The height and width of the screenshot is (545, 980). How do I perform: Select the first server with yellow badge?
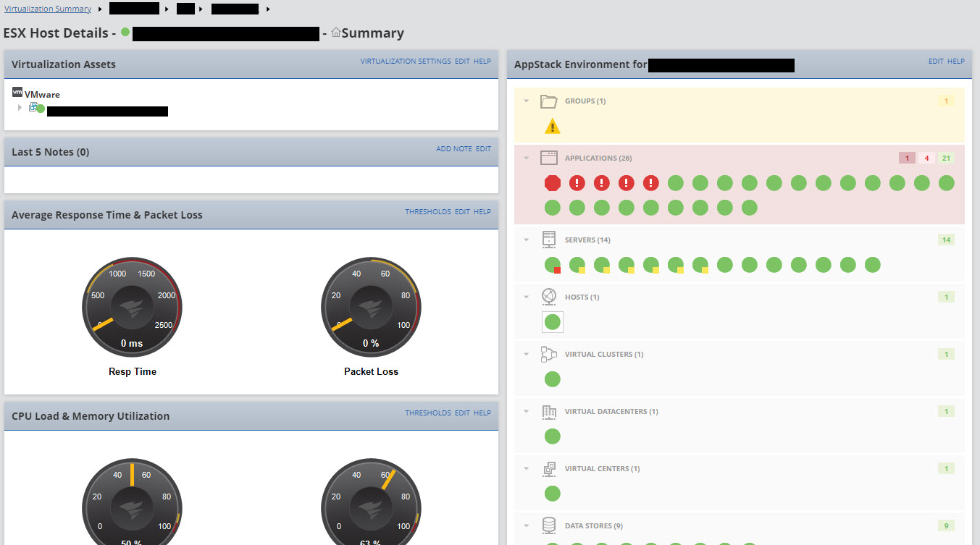click(577, 265)
